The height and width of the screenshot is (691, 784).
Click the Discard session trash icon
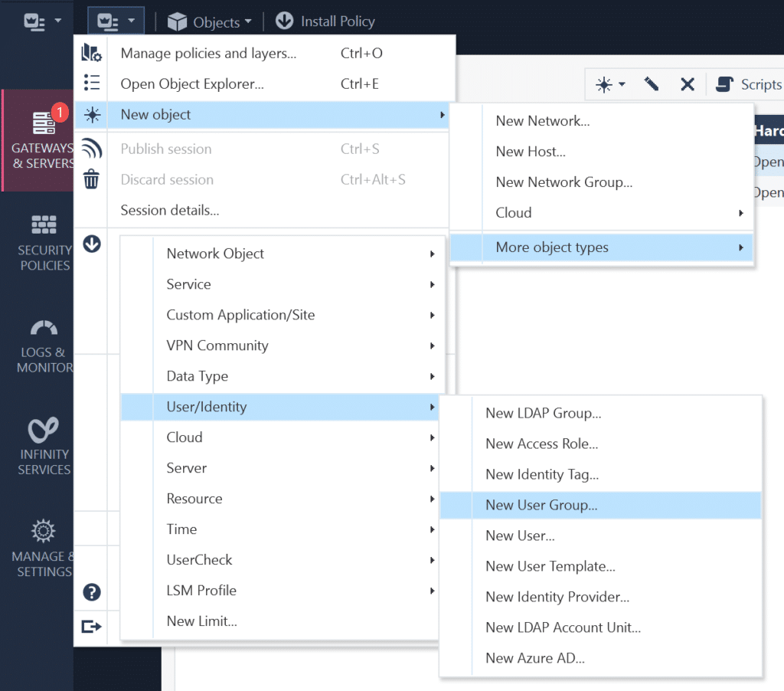(x=92, y=179)
